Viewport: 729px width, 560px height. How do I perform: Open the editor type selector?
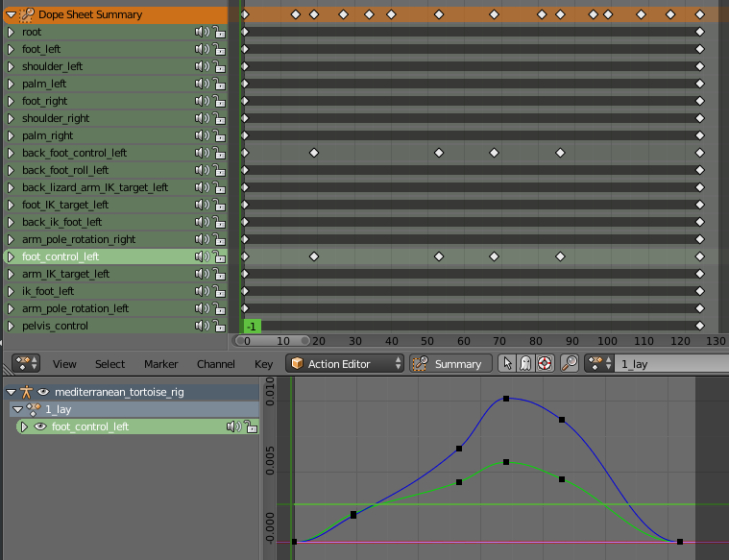pyautogui.click(x=26, y=364)
